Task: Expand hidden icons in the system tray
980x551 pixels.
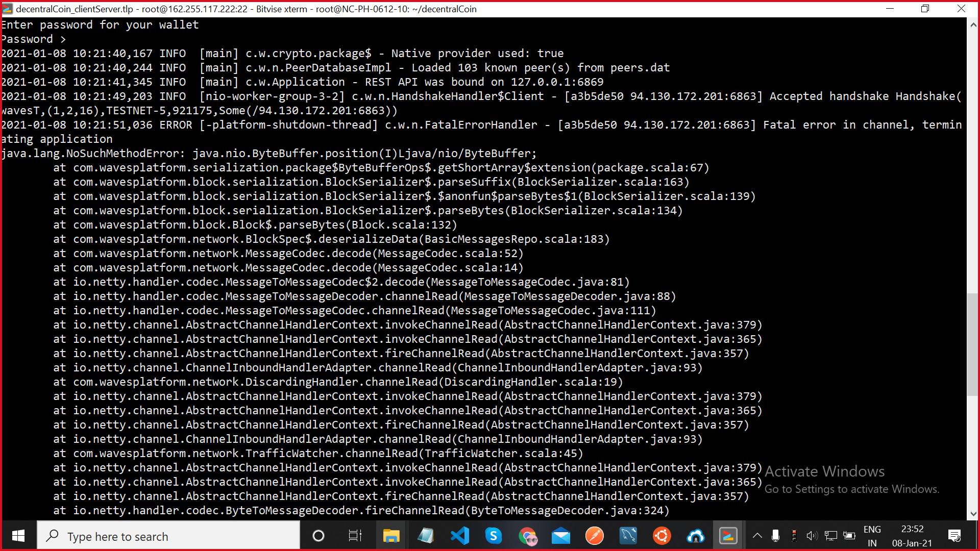Action: tap(757, 536)
